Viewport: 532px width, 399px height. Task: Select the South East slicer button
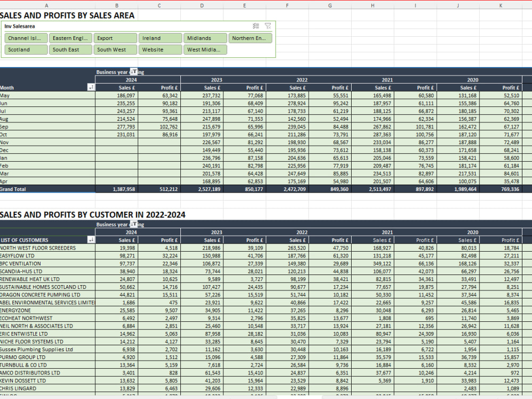70,49
